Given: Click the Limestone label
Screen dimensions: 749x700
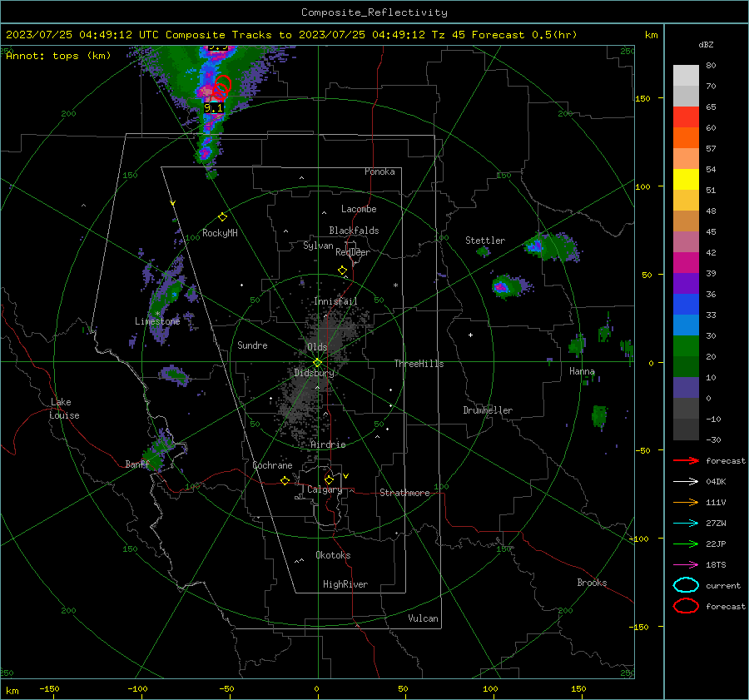Looking at the screenshot, I should tap(157, 321).
